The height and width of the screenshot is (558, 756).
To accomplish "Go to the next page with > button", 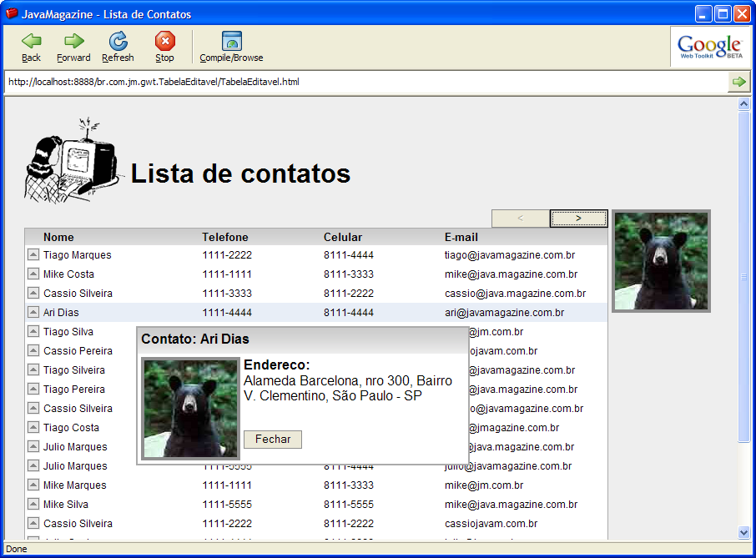I will pos(578,219).
